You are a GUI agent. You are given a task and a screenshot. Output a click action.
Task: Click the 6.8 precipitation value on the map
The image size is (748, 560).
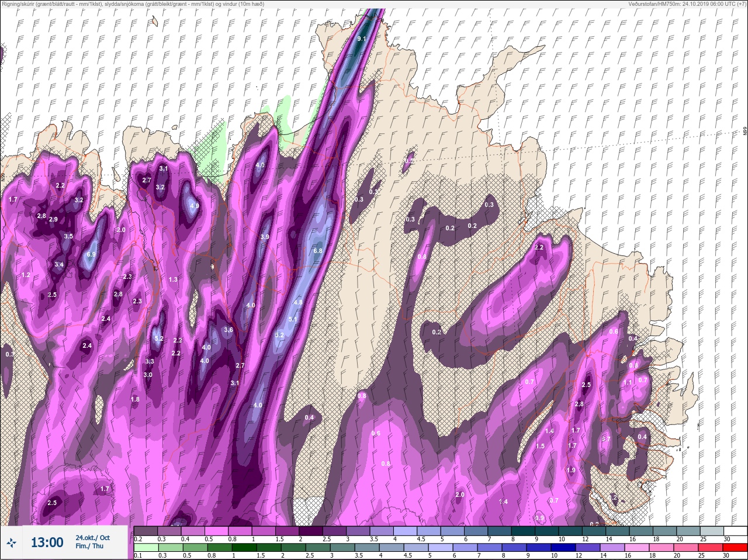[x=318, y=251]
